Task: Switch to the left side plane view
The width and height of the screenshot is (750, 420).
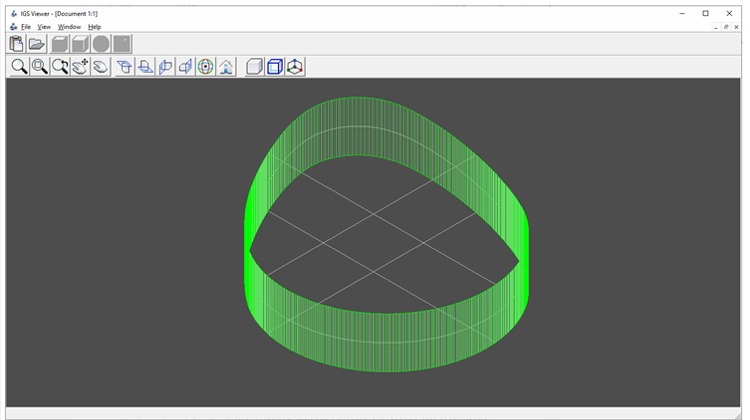Action: point(165,66)
